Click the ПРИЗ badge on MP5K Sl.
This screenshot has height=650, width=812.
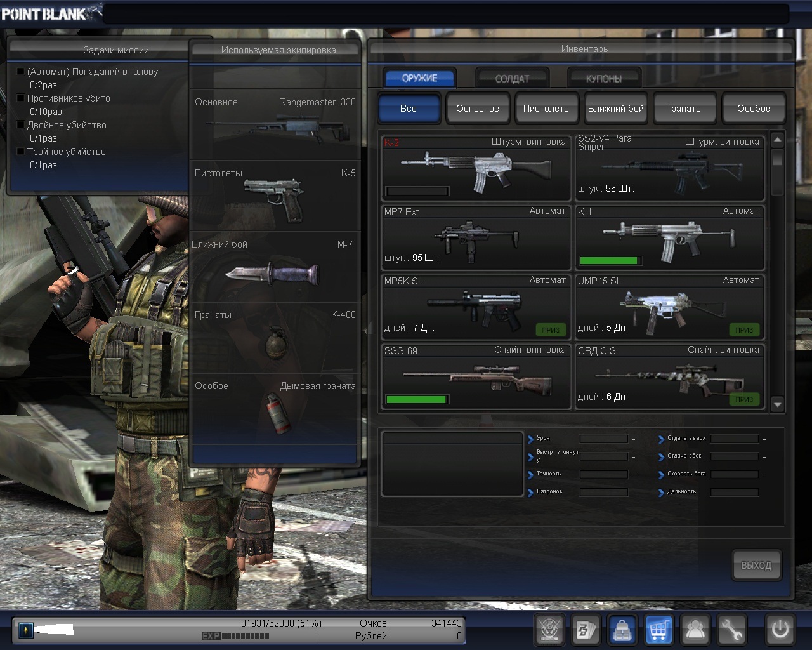coord(551,329)
